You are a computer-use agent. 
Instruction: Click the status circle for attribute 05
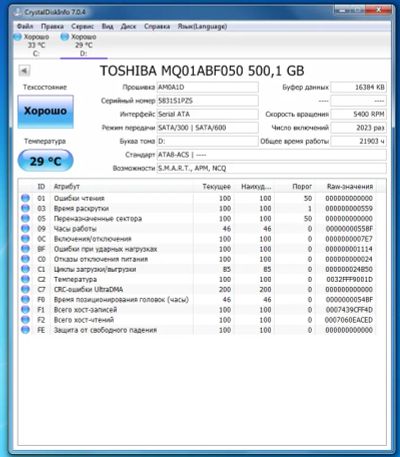click(25, 218)
